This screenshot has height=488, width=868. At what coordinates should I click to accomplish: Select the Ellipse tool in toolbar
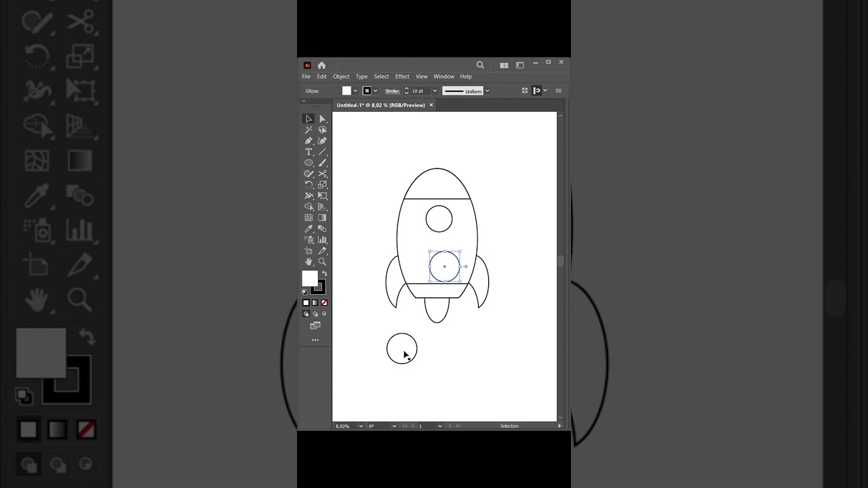coord(309,163)
